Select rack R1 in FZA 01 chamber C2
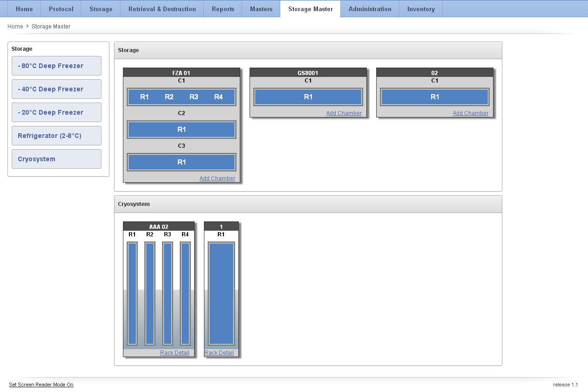Screen dimensions: 588x392 (182, 130)
